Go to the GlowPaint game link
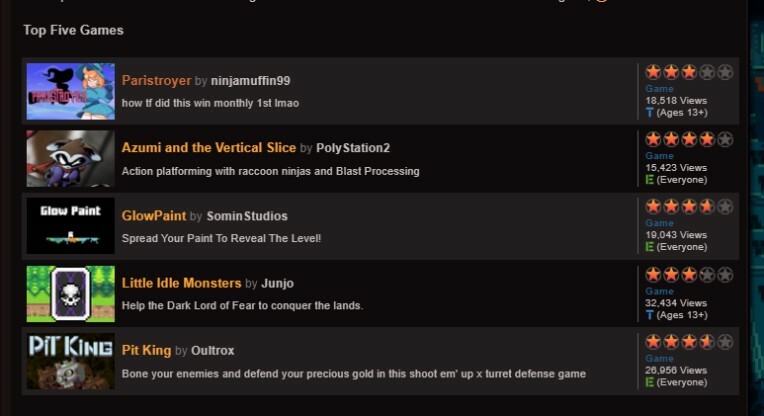Viewport: 764px width, 416px height. coord(154,216)
